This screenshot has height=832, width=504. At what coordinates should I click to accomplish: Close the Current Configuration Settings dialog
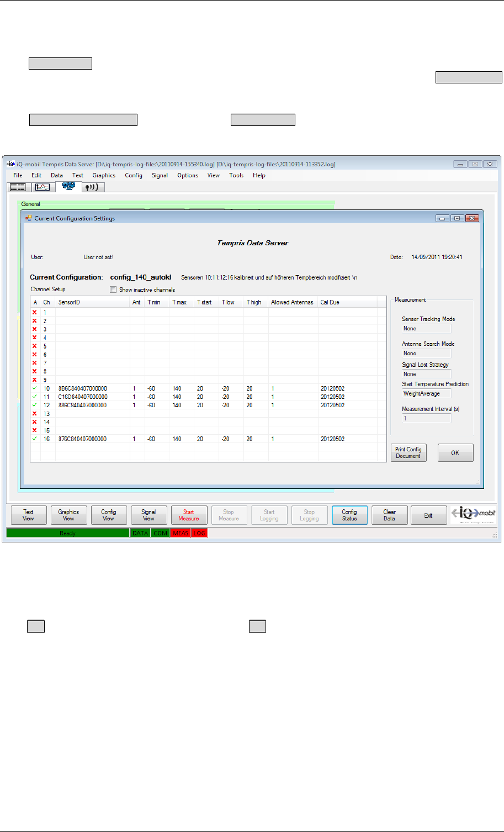click(472, 218)
